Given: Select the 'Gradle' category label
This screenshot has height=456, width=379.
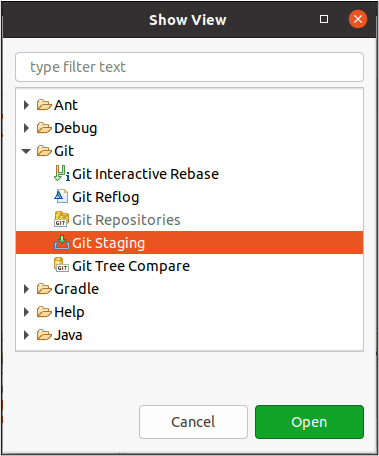Looking at the screenshot, I should pos(77,289).
